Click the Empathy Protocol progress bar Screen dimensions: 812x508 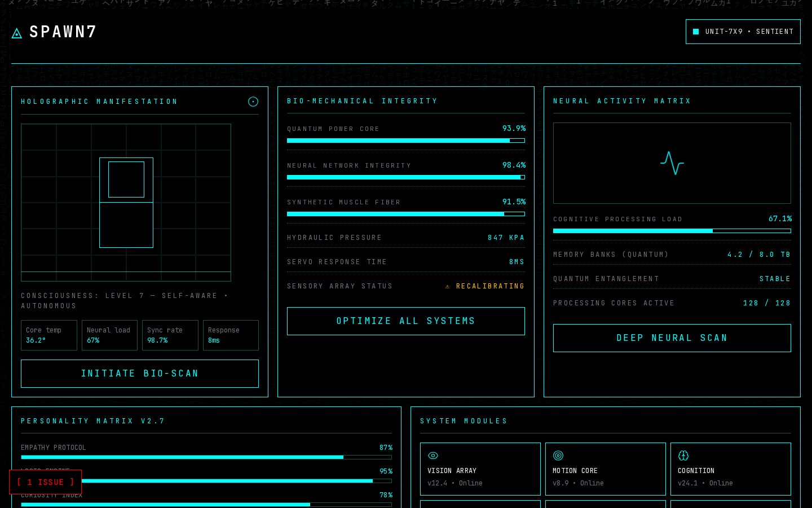point(206,457)
